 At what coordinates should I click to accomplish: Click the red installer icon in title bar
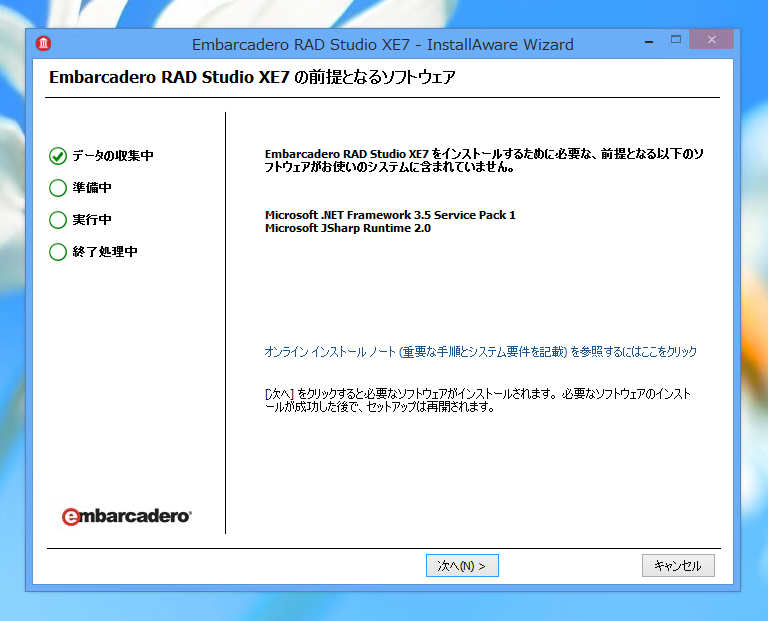(x=44, y=44)
